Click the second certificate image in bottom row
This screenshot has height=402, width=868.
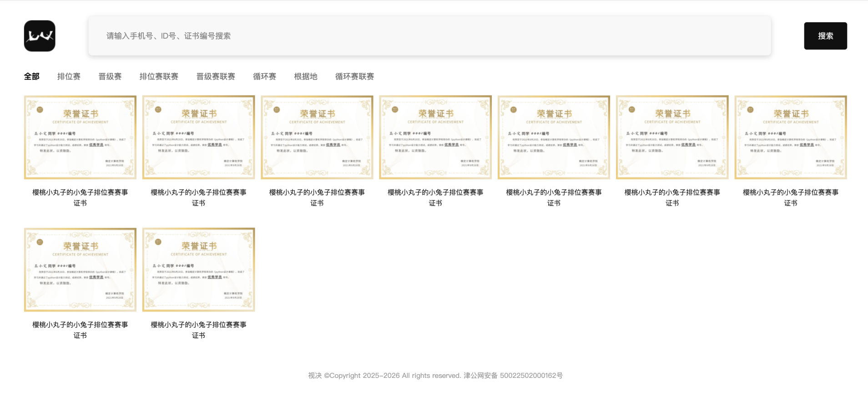coord(198,270)
